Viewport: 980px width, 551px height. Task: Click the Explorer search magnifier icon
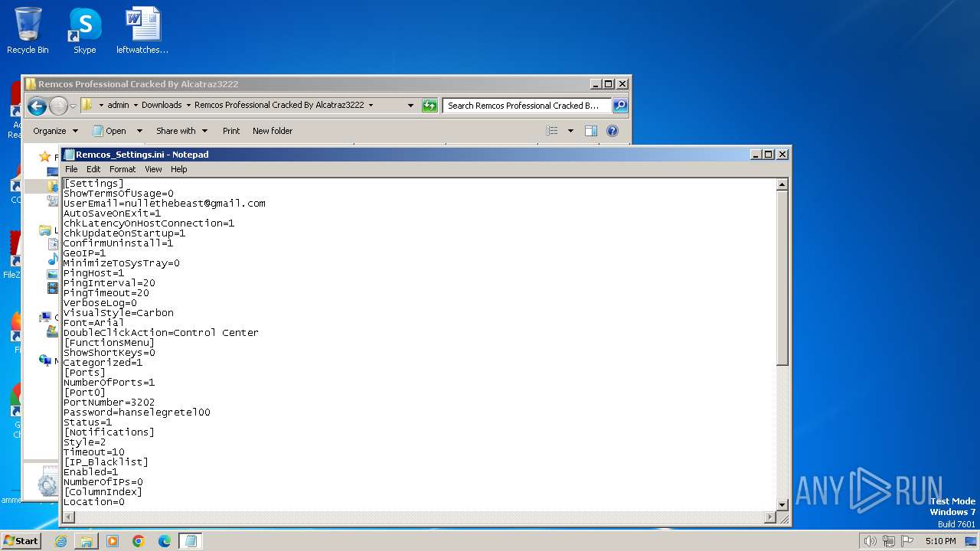620,106
